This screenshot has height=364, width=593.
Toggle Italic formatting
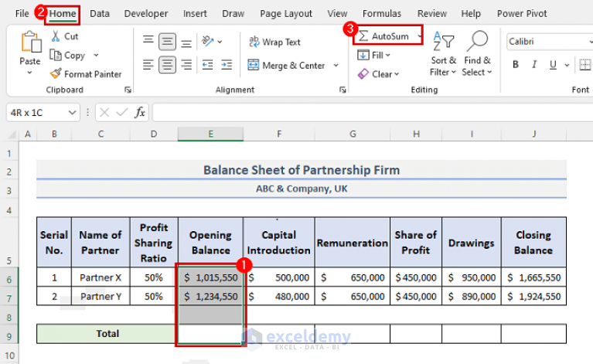pyautogui.click(x=533, y=66)
